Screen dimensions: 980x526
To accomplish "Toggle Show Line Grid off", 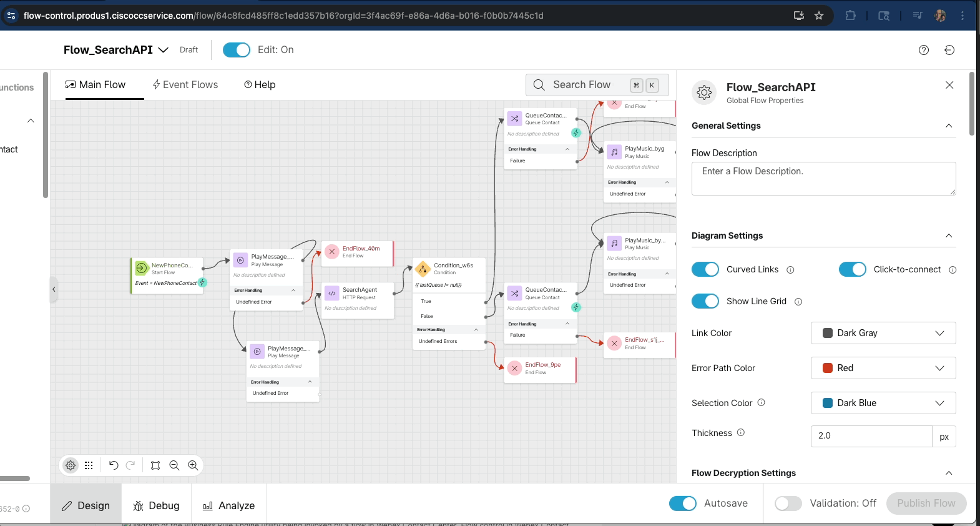I will click(x=705, y=301).
